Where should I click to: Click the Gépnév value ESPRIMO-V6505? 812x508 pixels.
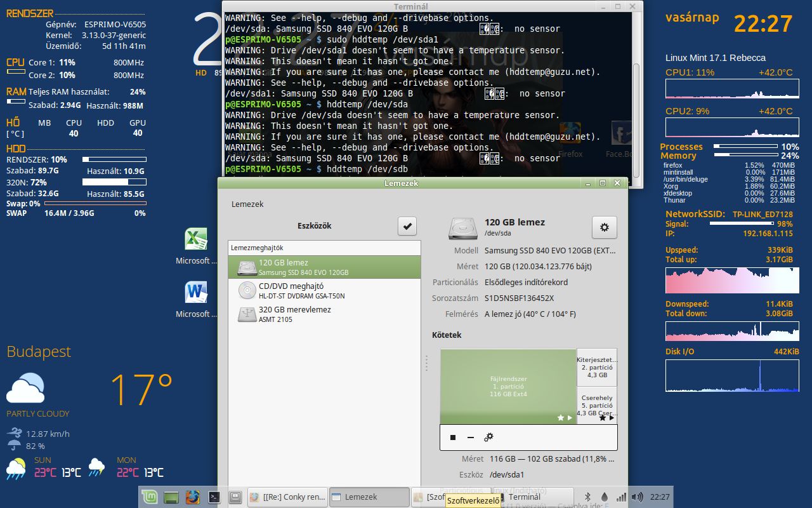click(115, 25)
